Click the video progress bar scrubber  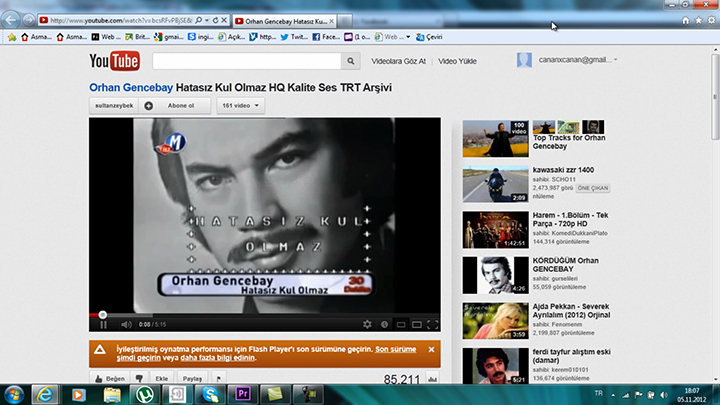point(103,315)
